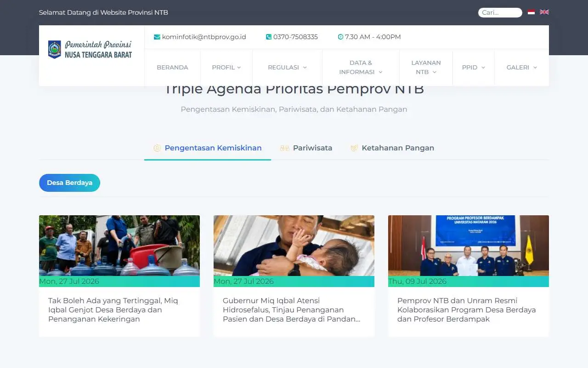Click the Indonesian flag language icon
This screenshot has width=588, height=368.
[531, 12]
